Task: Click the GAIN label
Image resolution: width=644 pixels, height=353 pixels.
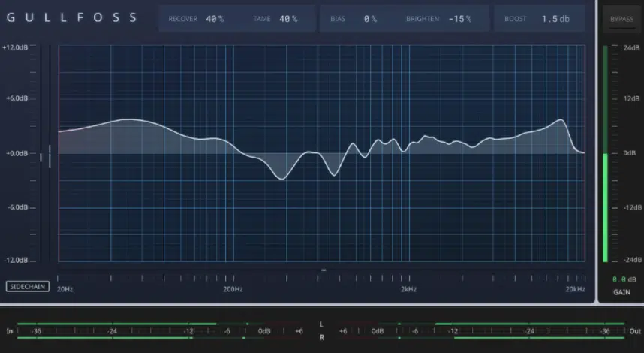Action: click(621, 292)
